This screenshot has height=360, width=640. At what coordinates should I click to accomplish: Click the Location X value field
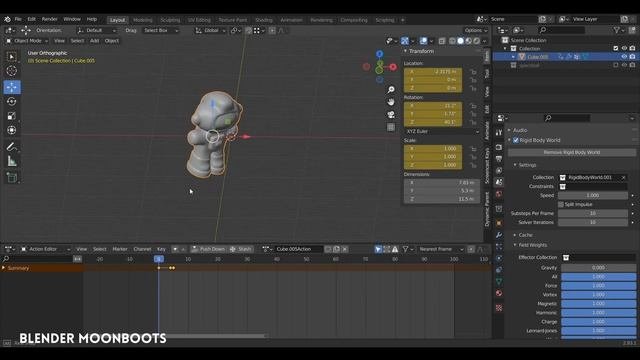[433, 72]
